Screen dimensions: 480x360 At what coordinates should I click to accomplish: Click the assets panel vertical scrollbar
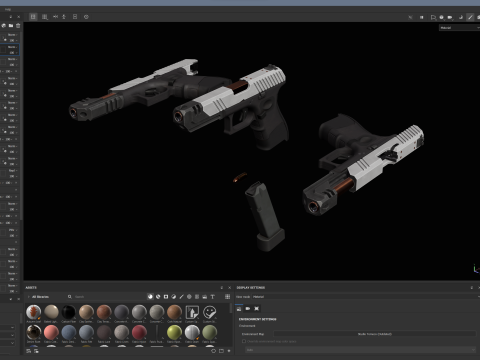point(230,308)
